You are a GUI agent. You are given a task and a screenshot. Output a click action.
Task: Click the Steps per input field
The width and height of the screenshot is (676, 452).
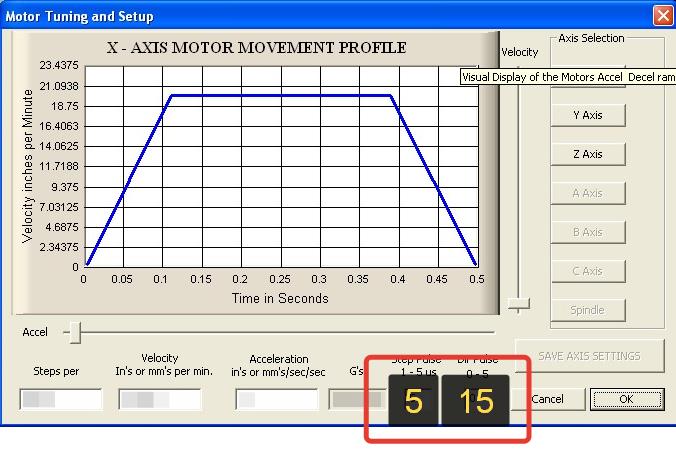click(x=61, y=399)
